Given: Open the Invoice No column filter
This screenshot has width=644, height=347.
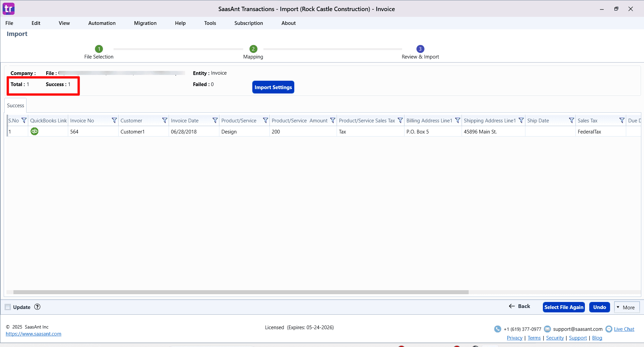Looking at the screenshot, I should (114, 120).
